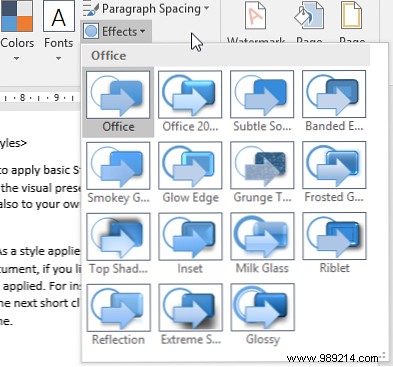Expand the Fonts dropdown arrow

(58, 58)
